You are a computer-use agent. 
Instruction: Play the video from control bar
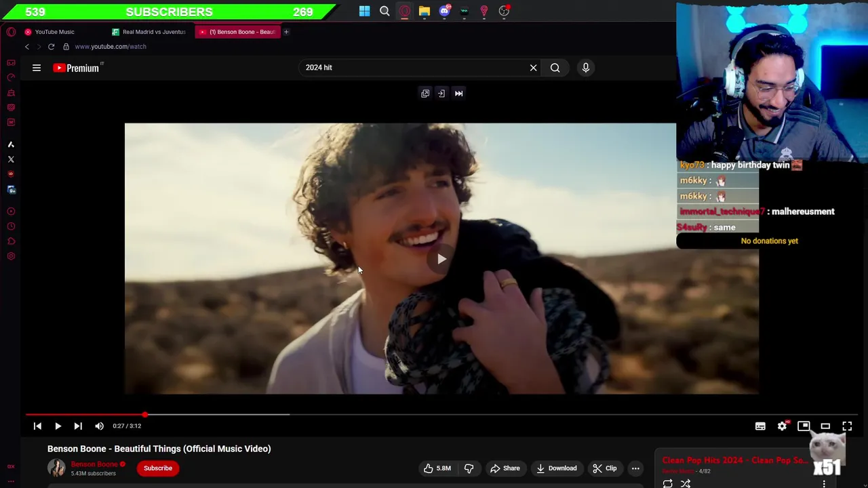pos(58,426)
